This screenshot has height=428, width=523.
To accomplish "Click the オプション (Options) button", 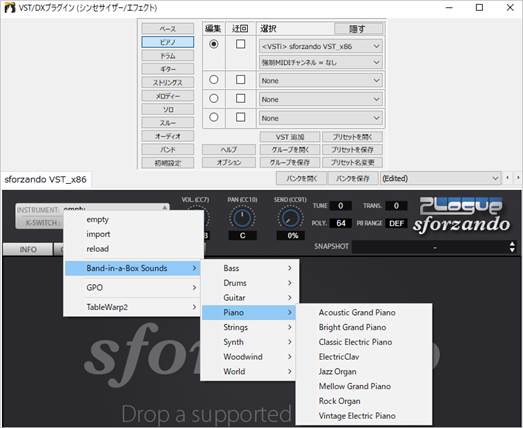I will [229, 162].
